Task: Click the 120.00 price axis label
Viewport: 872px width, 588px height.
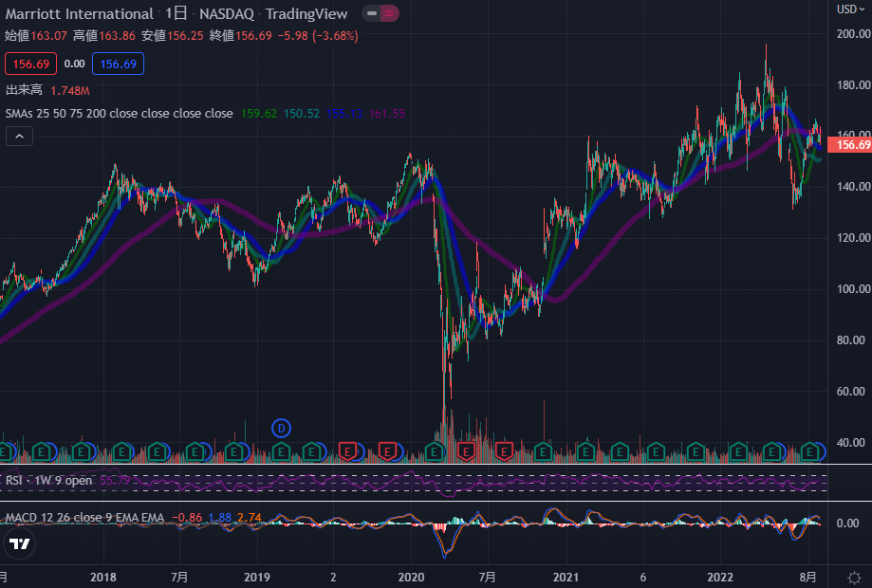Action: 854,238
